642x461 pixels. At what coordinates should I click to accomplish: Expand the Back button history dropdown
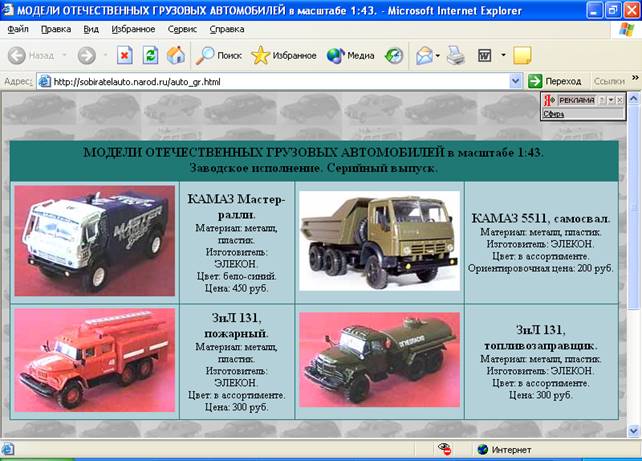pyautogui.click(x=64, y=55)
